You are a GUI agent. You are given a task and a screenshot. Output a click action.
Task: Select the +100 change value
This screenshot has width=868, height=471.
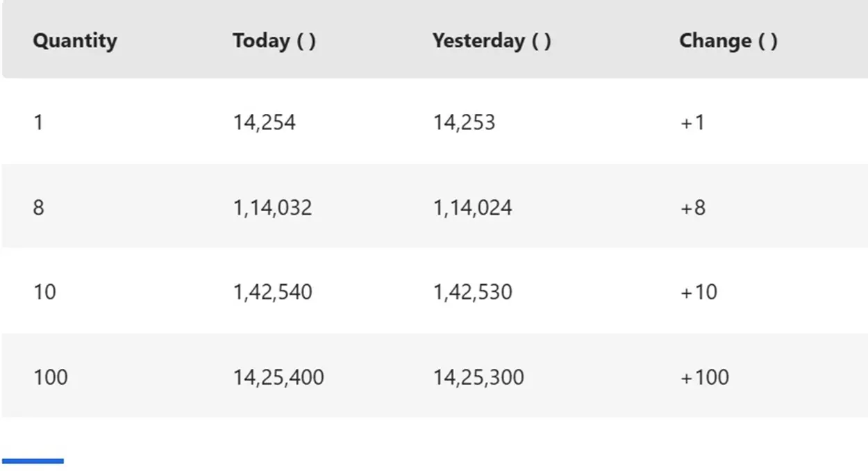tap(705, 377)
